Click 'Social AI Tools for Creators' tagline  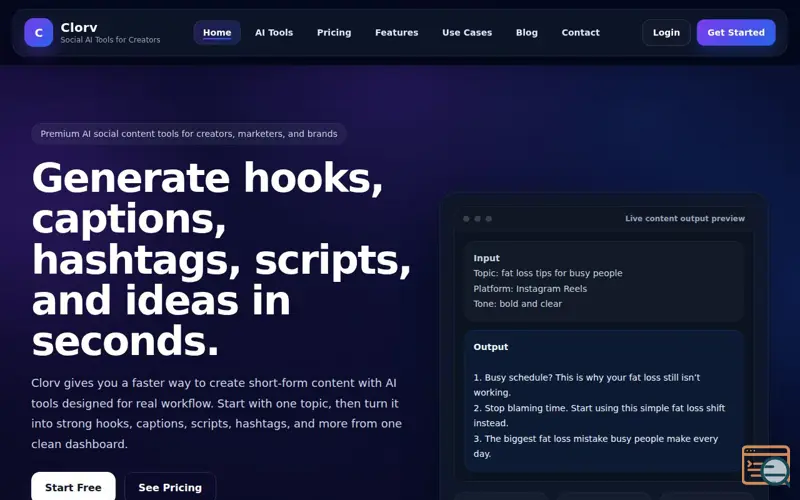pyautogui.click(x=110, y=40)
